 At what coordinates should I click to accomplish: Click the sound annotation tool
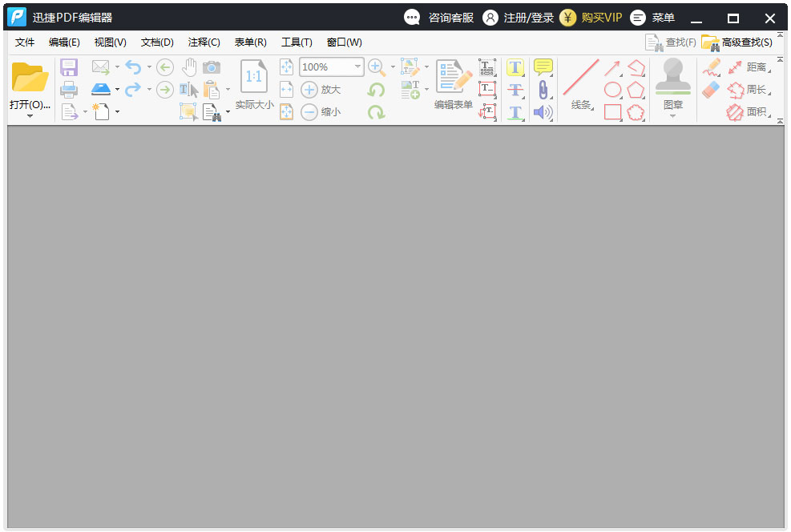point(543,111)
